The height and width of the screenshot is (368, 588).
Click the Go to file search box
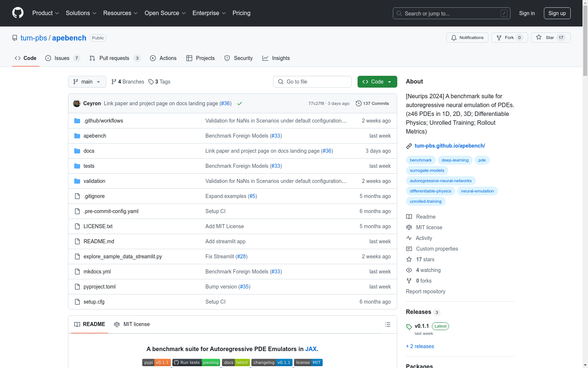tap(312, 82)
